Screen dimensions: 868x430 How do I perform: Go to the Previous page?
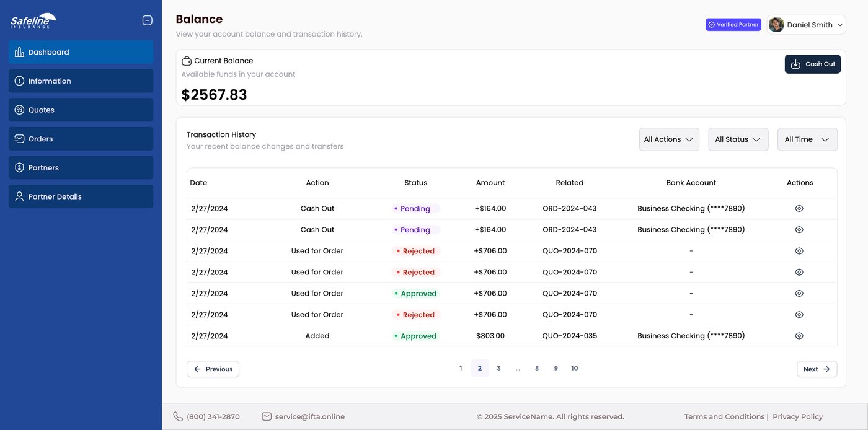coord(213,369)
